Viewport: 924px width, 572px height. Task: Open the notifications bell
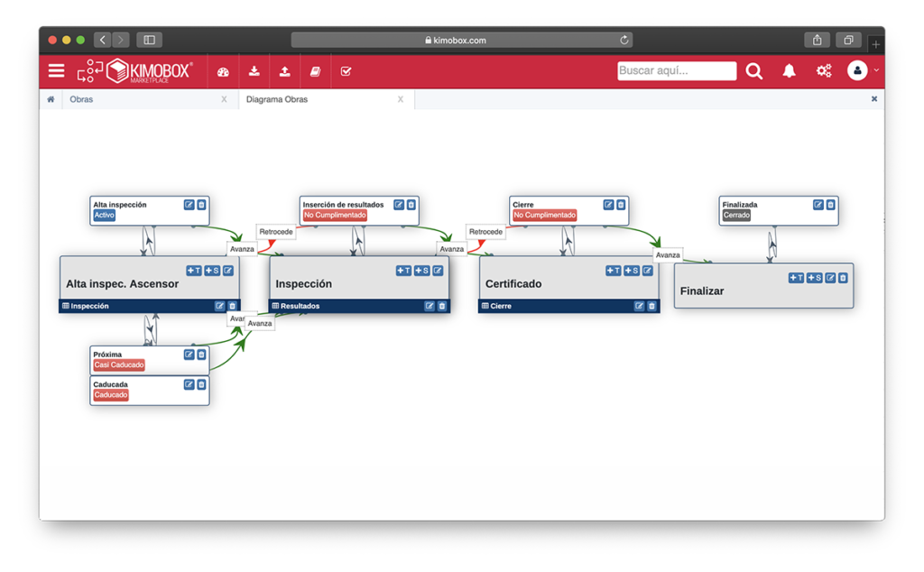(789, 70)
